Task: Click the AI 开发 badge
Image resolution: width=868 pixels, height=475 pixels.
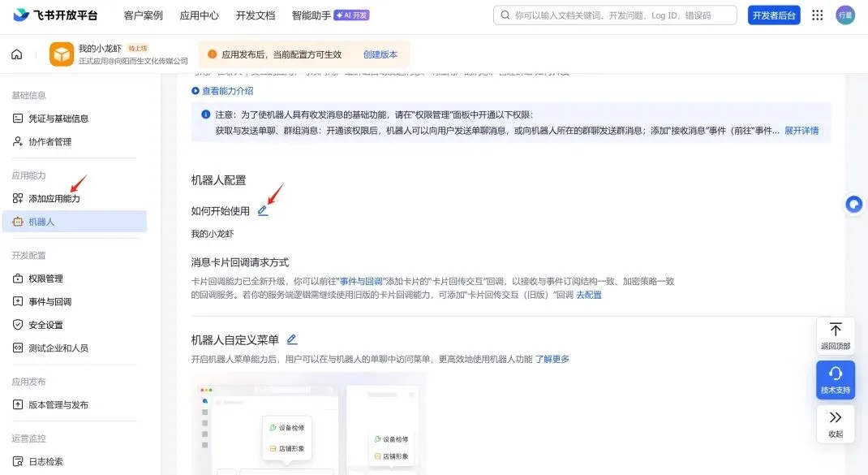Action: pos(351,15)
